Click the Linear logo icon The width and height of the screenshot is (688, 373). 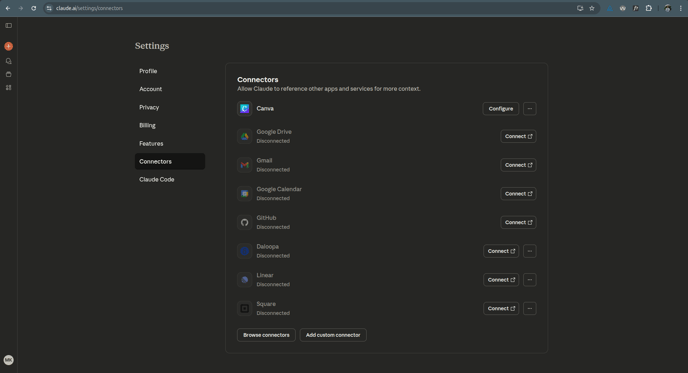(244, 280)
